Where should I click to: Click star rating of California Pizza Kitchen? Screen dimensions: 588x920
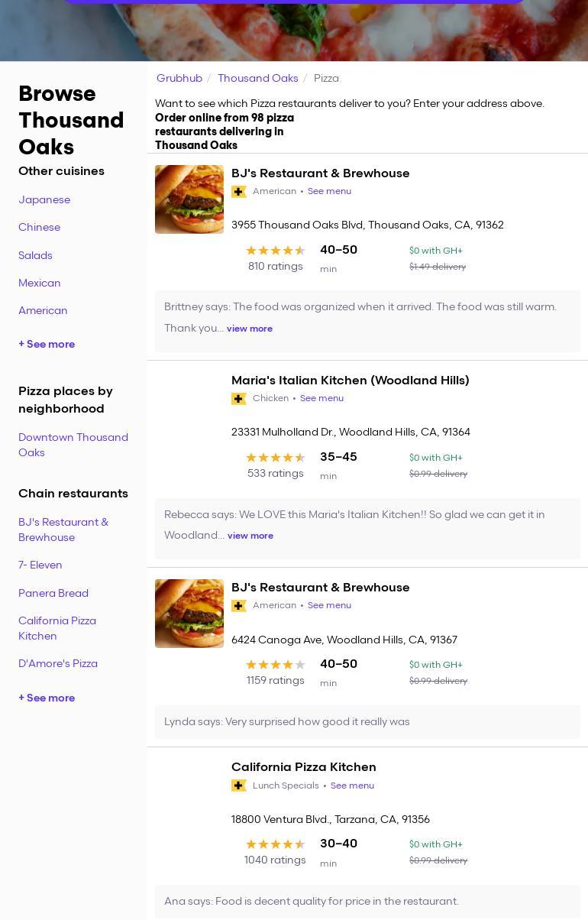coord(275,844)
